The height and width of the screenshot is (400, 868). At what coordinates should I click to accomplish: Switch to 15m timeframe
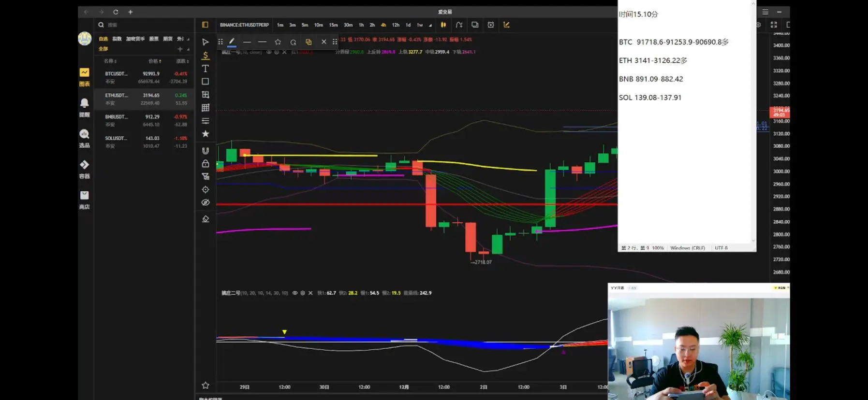[333, 25]
